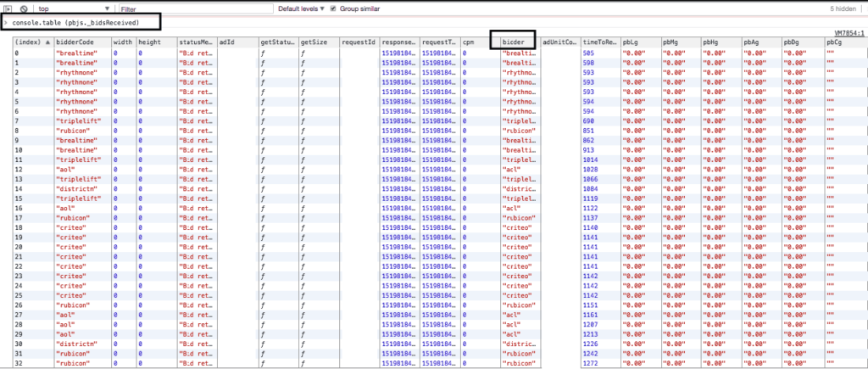Click the pbLg column header
The height and width of the screenshot is (369, 868).
pos(641,42)
